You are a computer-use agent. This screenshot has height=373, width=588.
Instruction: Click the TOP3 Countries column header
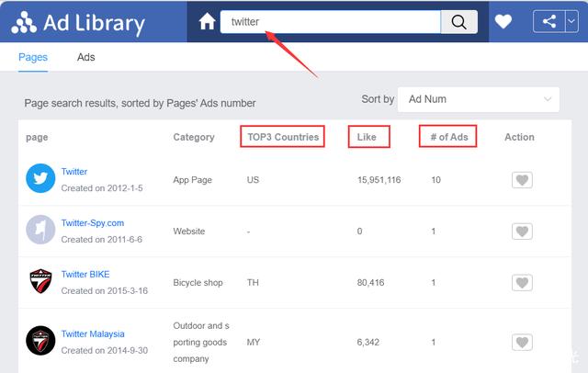[x=283, y=137]
